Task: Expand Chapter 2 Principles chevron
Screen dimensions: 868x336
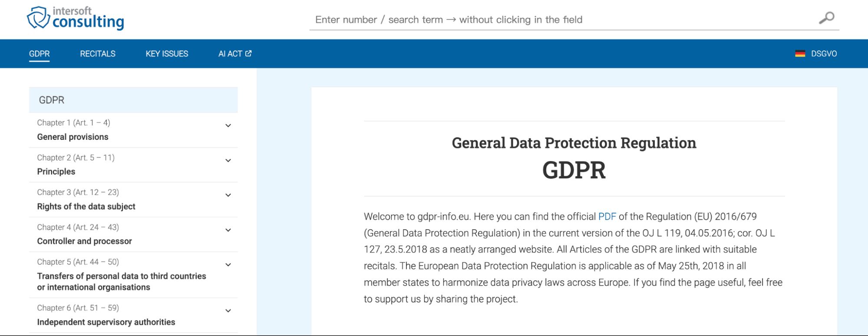Action: pyautogui.click(x=228, y=161)
